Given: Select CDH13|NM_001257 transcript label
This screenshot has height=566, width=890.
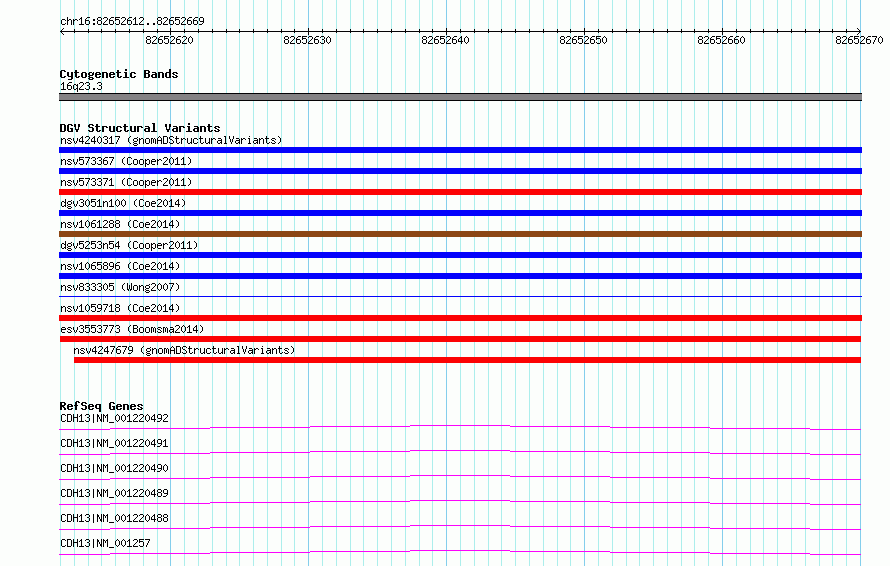Looking at the screenshot, I should pos(105,543).
